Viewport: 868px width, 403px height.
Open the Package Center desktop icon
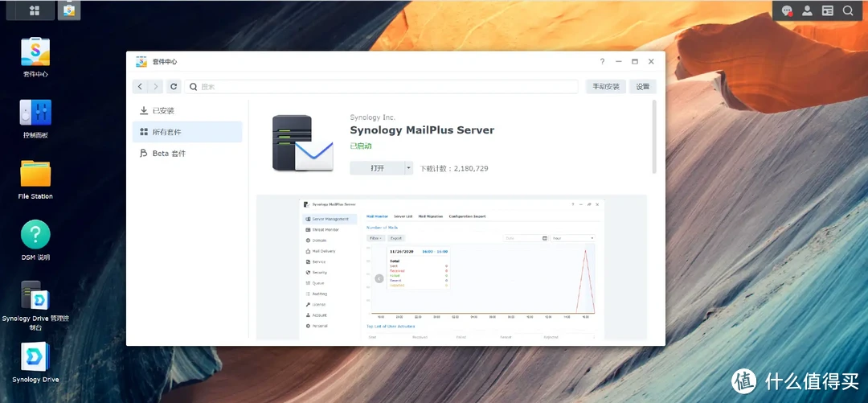(35, 53)
